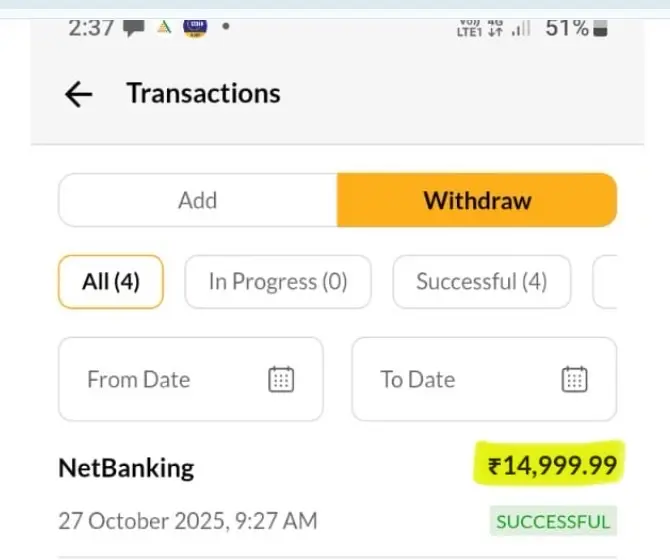670x560 pixels.
Task: Select the Successful (4) filter chip
Action: 482,282
